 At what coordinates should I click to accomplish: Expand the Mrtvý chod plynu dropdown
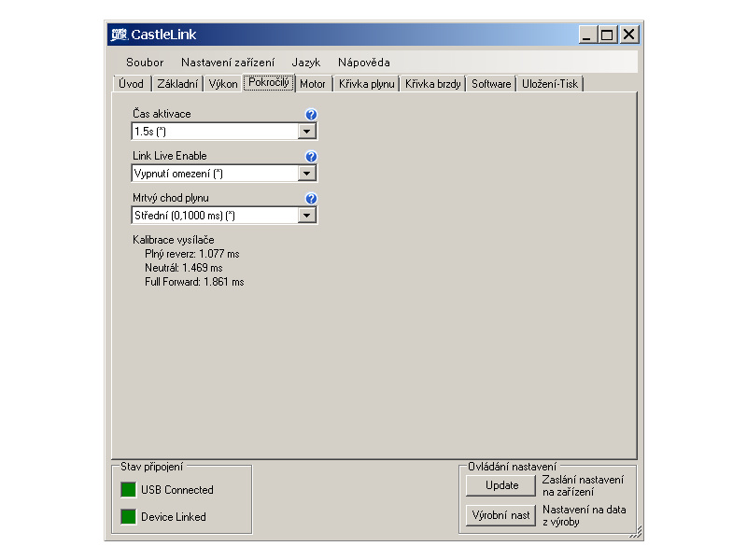click(x=307, y=216)
